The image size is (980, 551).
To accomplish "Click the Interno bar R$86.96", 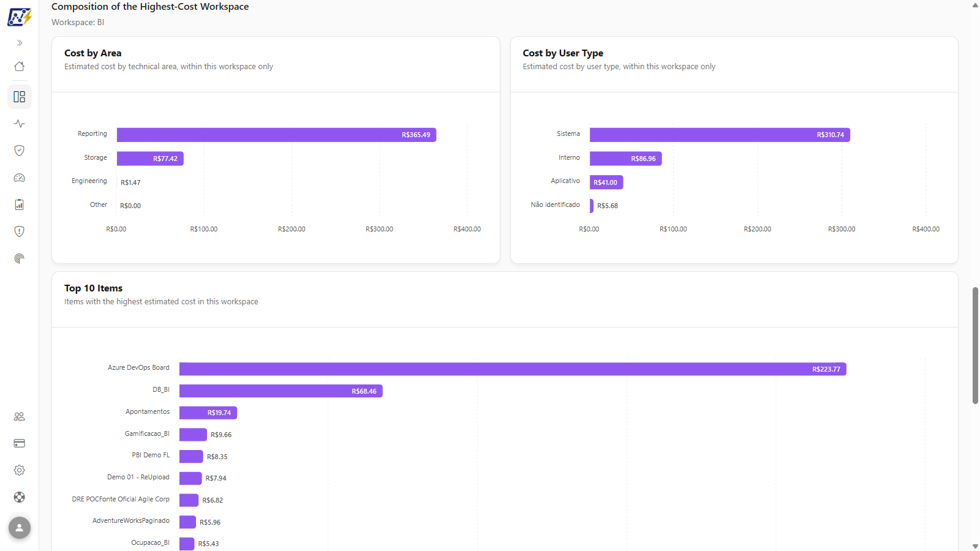I will click(x=625, y=159).
